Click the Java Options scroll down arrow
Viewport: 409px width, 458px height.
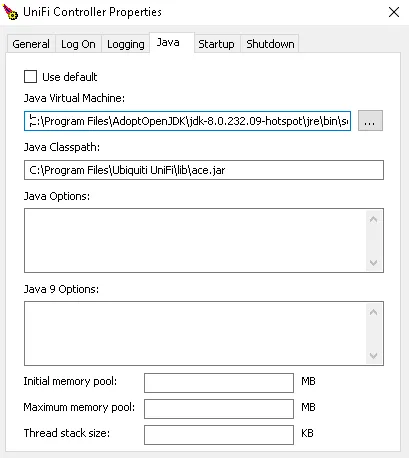pyautogui.click(x=373, y=263)
